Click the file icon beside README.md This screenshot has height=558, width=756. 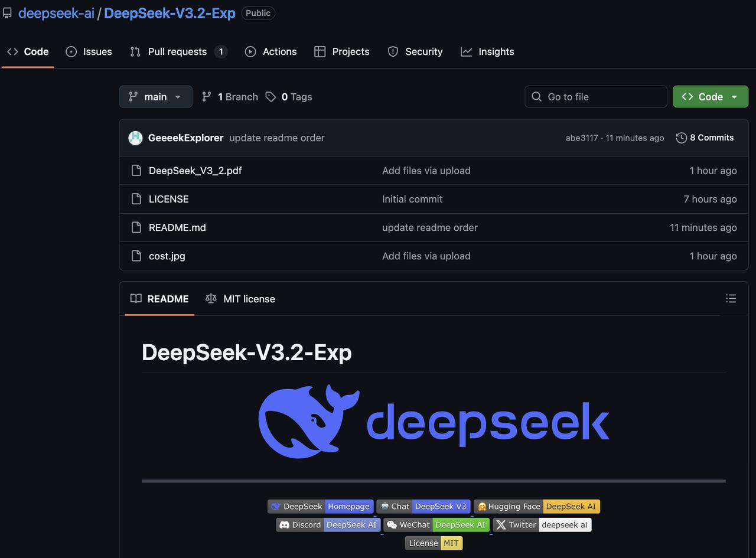(136, 227)
